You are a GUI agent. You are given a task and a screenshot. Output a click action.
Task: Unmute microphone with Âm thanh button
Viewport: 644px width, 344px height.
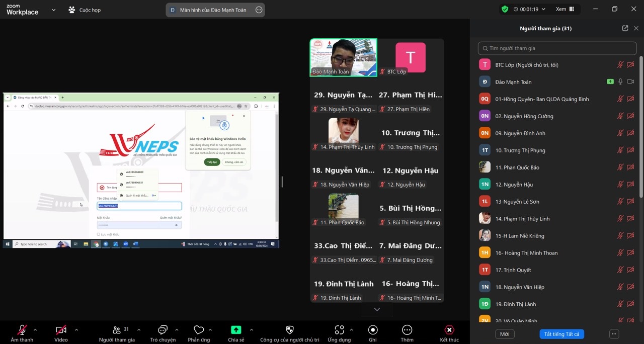point(22,330)
